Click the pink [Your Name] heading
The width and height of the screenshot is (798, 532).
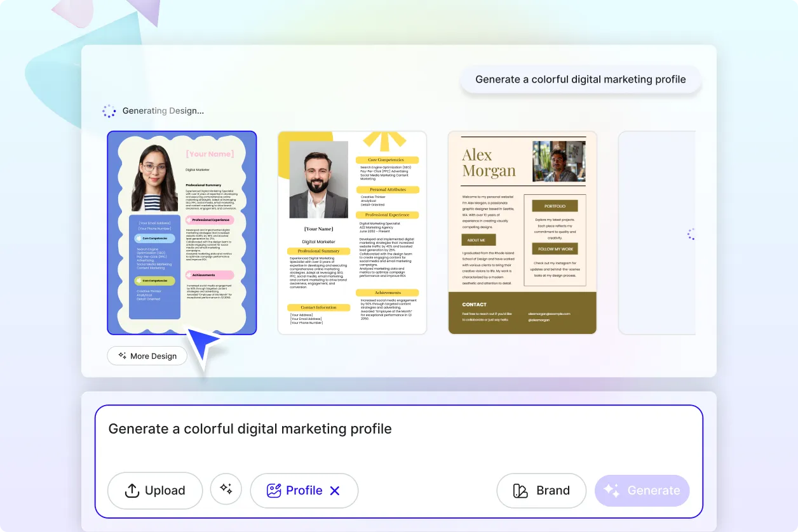tap(209, 154)
